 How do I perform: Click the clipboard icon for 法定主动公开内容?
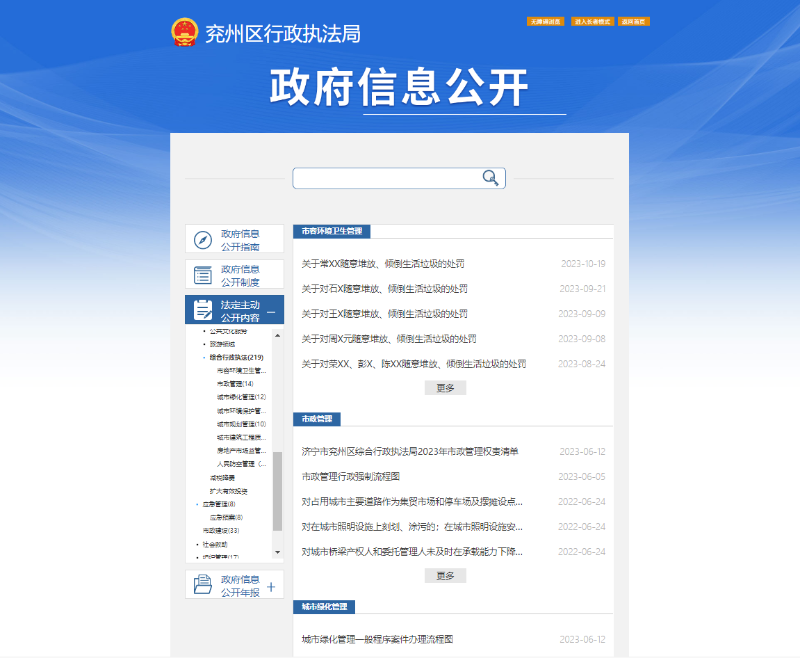point(202,310)
